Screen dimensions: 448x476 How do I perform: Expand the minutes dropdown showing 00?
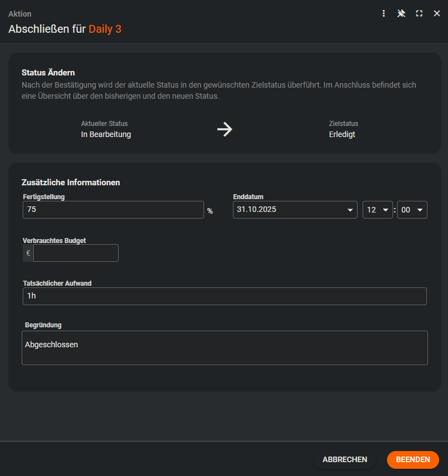pos(419,210)
